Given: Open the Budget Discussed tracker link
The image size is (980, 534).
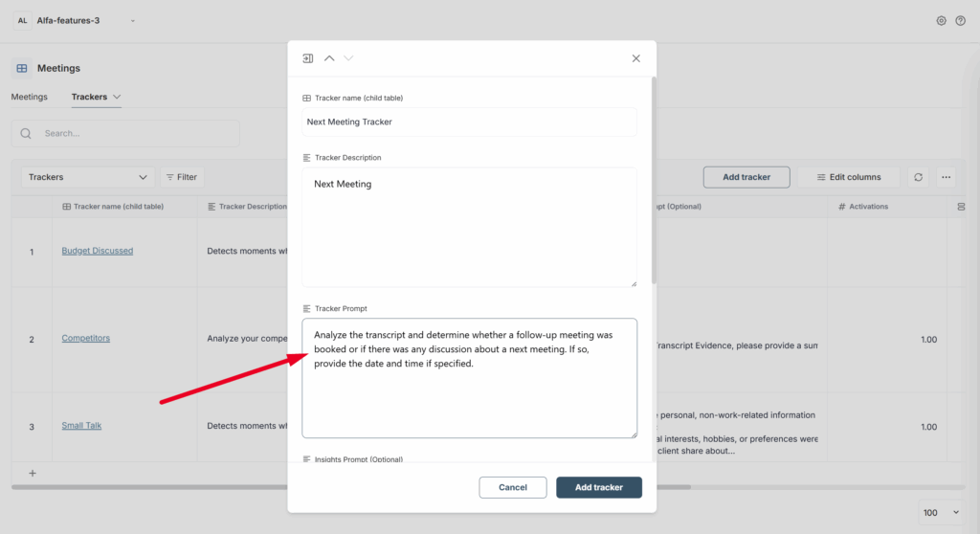Looking at the screenshot, I should click(98, 251).
